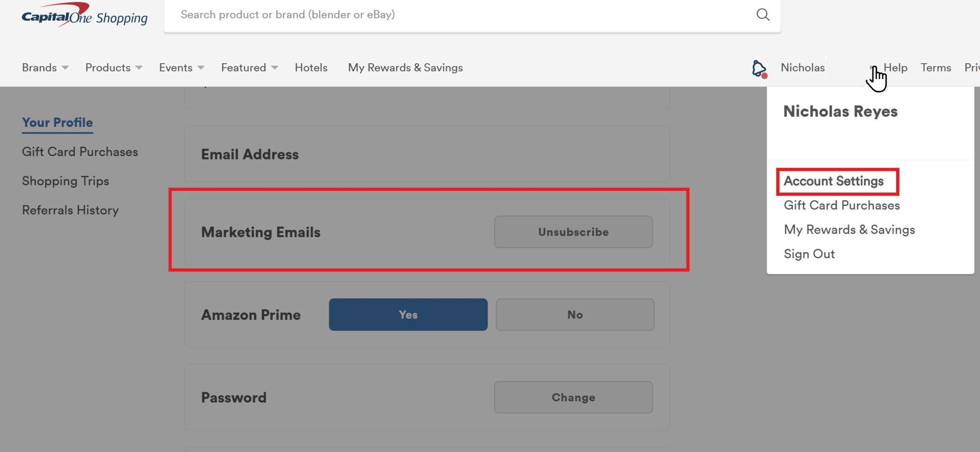The height and width of the screenshot is (452, 980).
Task: Expand the Products dropdown
Action: point(113,68)
